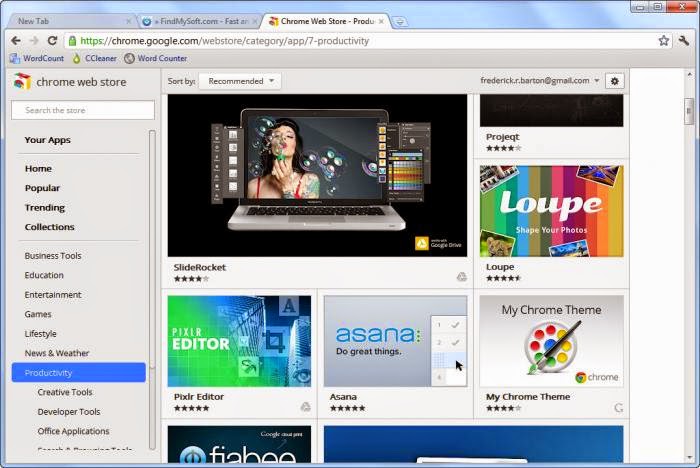Click the green padlock security icon
700x468 pixels.
(72, 41)
